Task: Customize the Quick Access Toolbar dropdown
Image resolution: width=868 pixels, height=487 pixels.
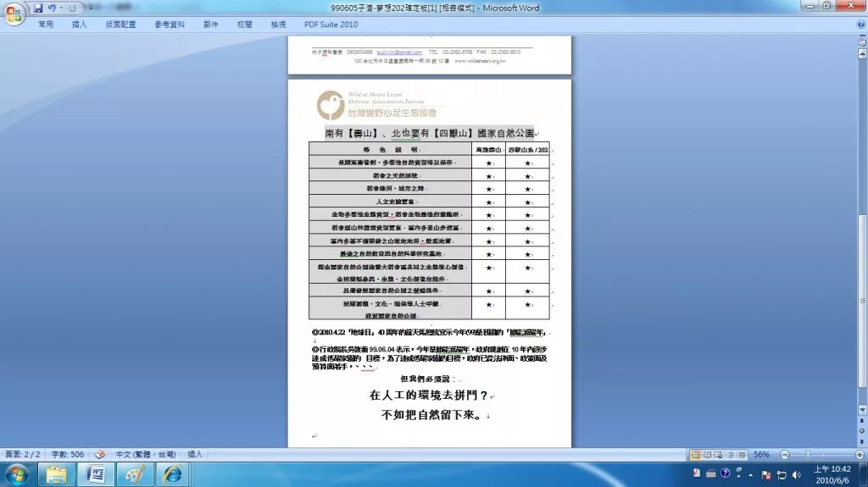Action: [91, 8]
